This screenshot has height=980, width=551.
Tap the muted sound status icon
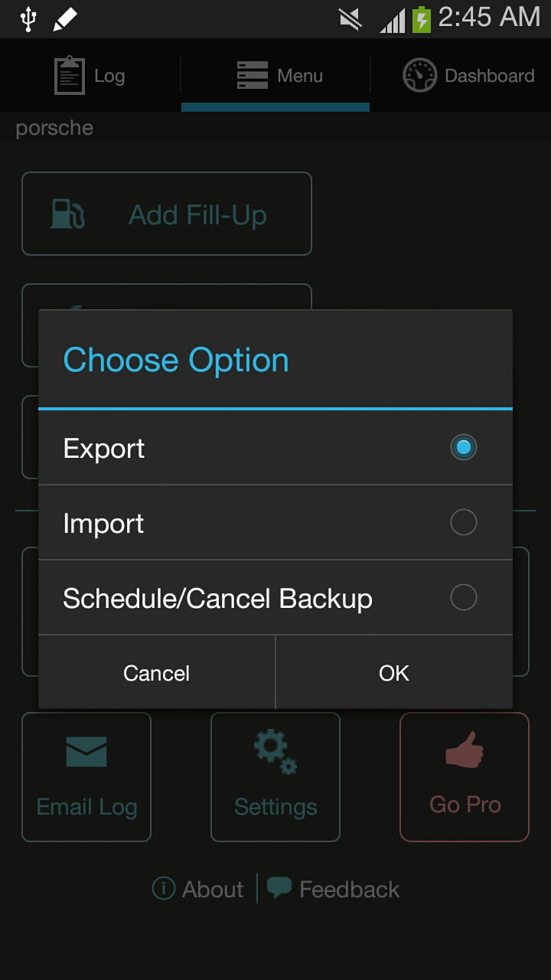[x=350, y=18]
